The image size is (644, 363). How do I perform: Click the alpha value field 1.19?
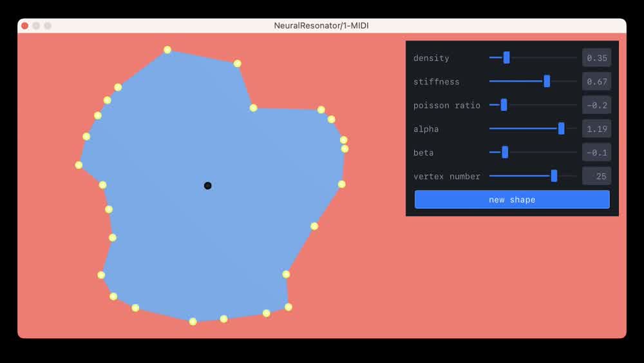(597, 129)
